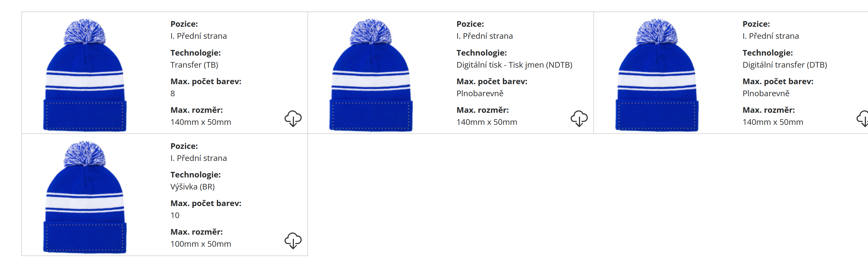
Task: Select the Transfer (TB) technology text
Action: point(194,65)
